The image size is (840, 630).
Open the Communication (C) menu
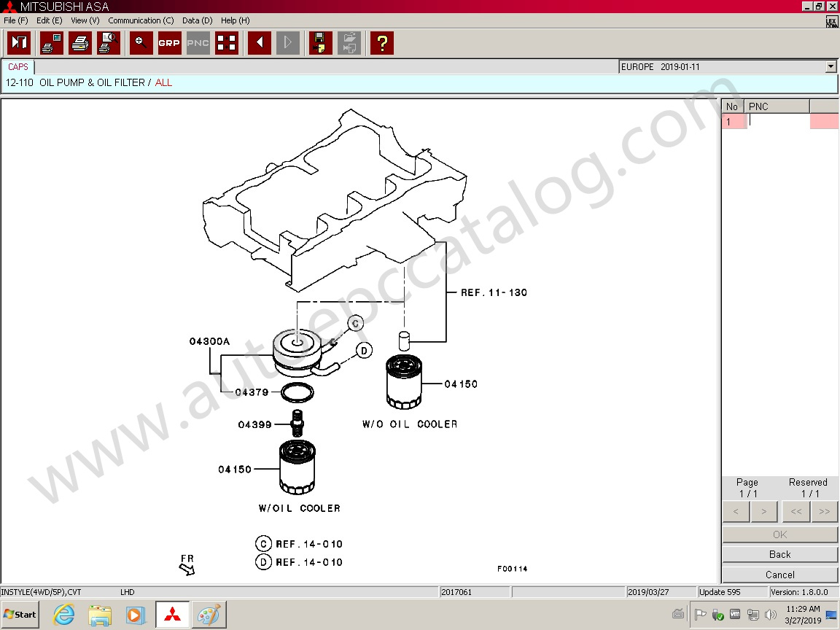tap(141, 20)
